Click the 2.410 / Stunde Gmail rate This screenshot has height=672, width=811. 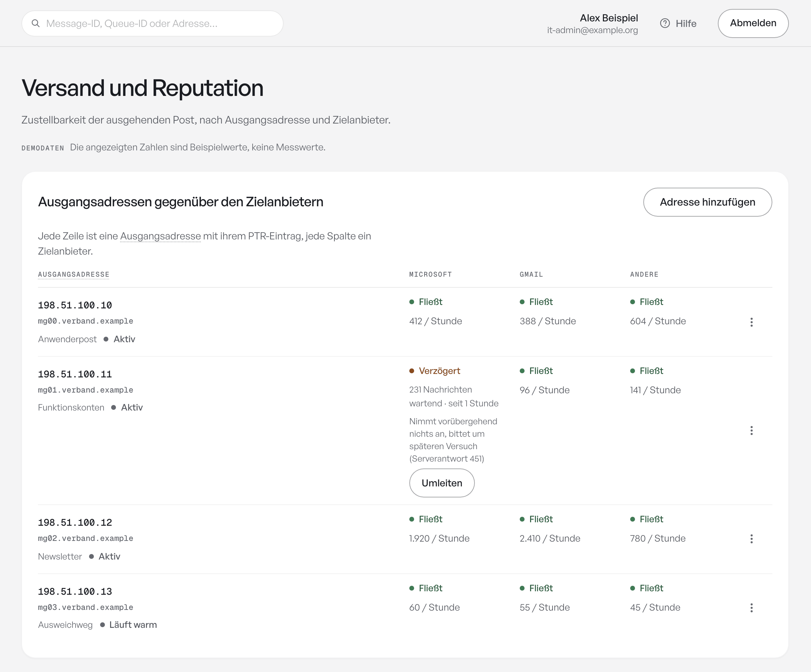point(549,538)
